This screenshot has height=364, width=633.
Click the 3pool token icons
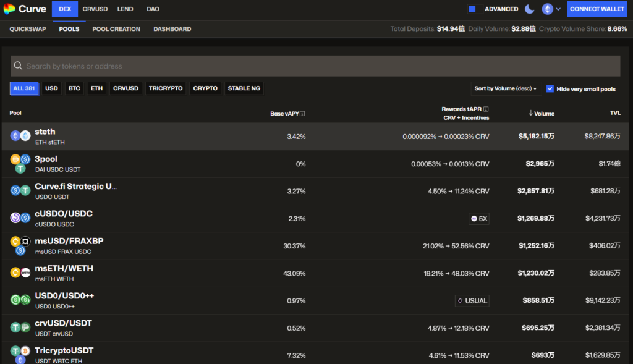tap(20, 164)
